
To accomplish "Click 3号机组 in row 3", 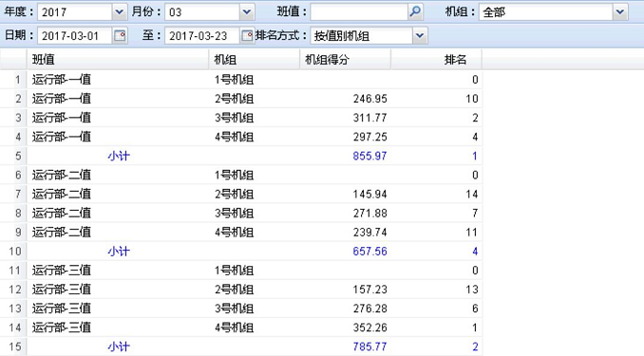I will pos(234,118).
